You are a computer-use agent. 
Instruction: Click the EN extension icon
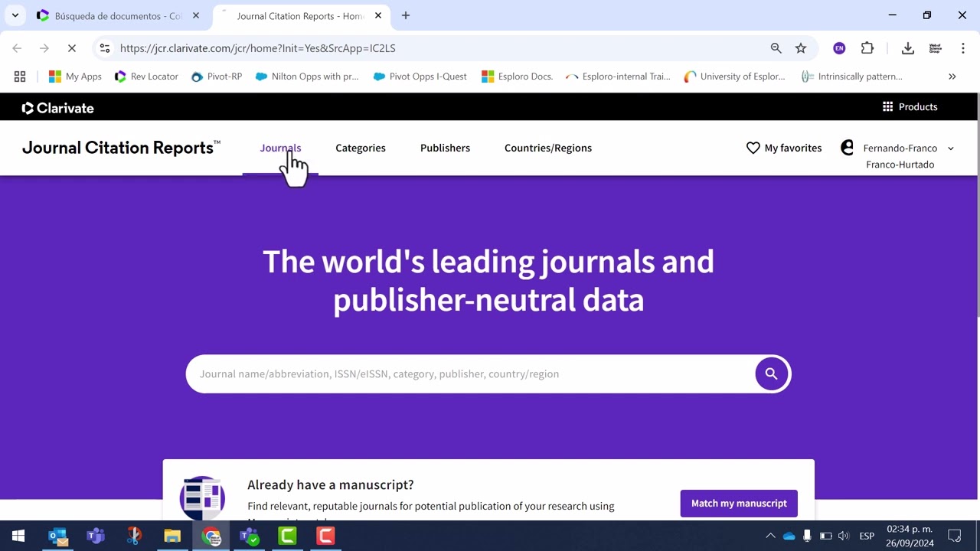click(839, 48)
